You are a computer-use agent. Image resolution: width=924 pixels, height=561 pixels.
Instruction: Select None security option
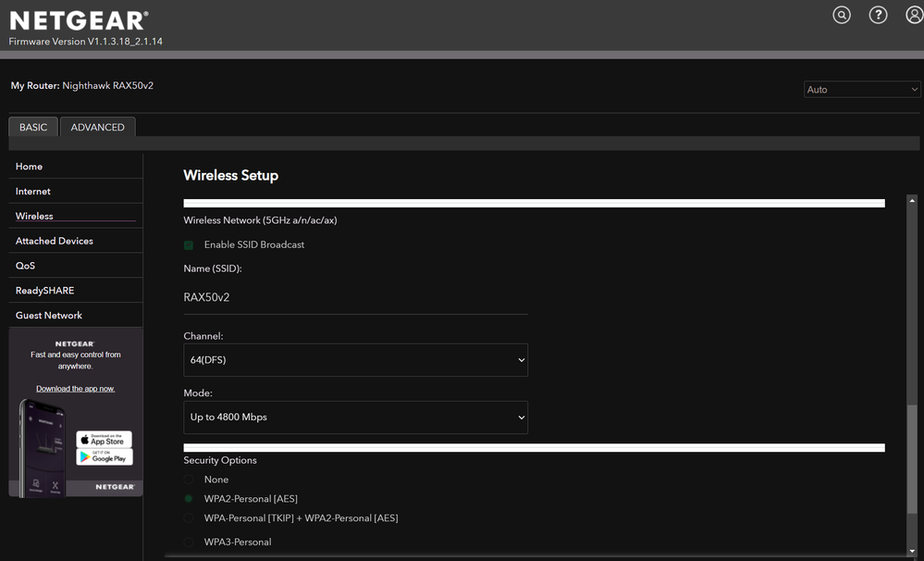(189, 480)
